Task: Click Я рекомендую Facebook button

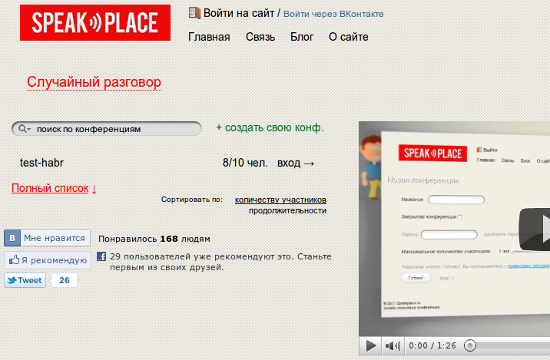Action: click(x=48, y=260)
